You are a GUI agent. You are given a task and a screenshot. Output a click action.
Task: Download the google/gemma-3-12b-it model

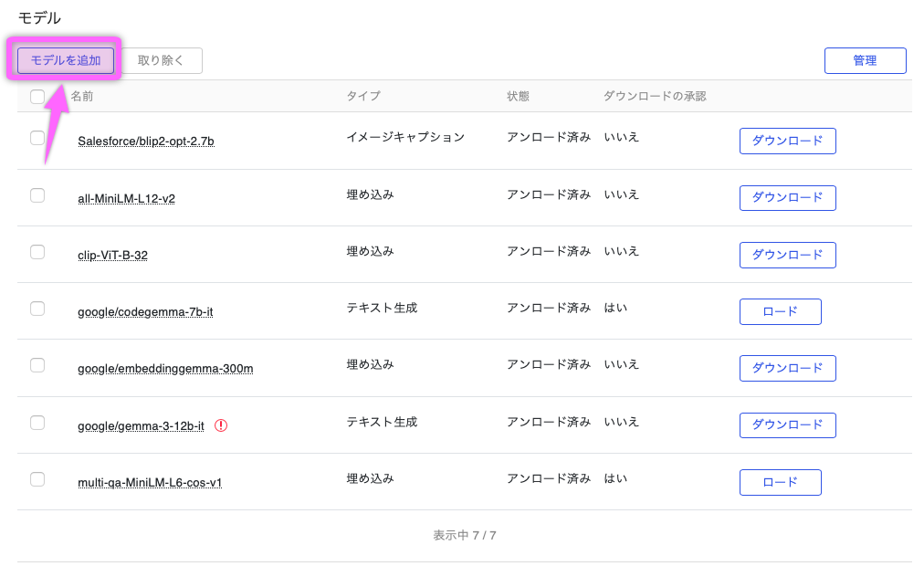[x=788, y=425]
